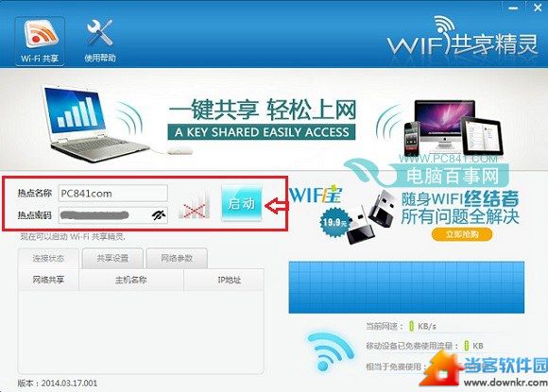Click the glowing WiFi signal icon
This screenshot has height=392, width=548.
coord(329,351)
